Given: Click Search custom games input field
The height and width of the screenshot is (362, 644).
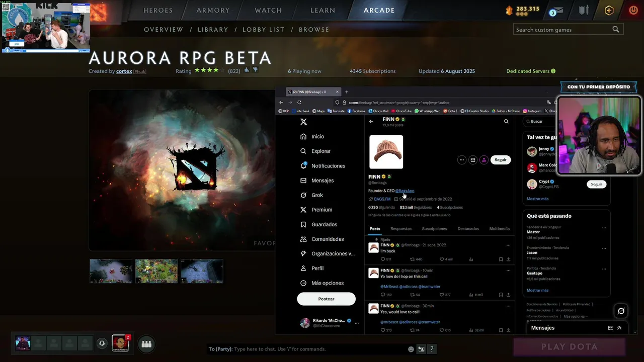Looking at the screenshot, I should pos(569,30).
